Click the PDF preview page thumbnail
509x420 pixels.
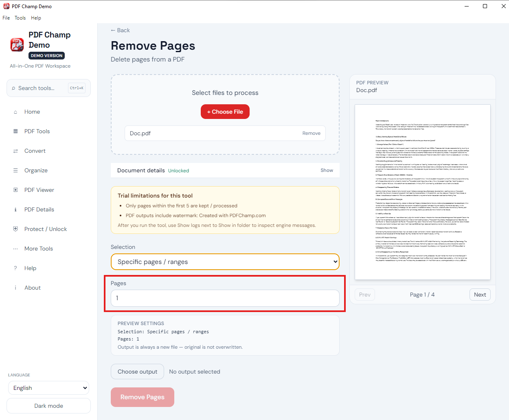[423, 192]
